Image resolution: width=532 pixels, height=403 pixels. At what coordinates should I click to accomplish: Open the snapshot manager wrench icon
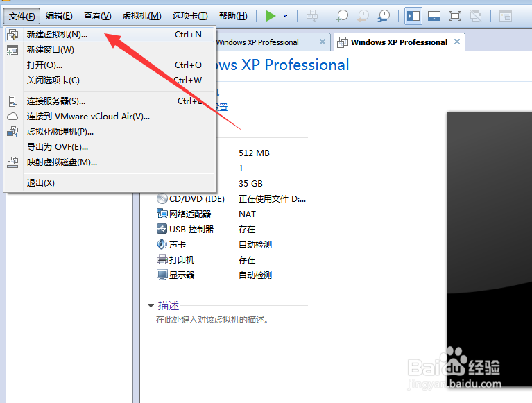(384, 16)
